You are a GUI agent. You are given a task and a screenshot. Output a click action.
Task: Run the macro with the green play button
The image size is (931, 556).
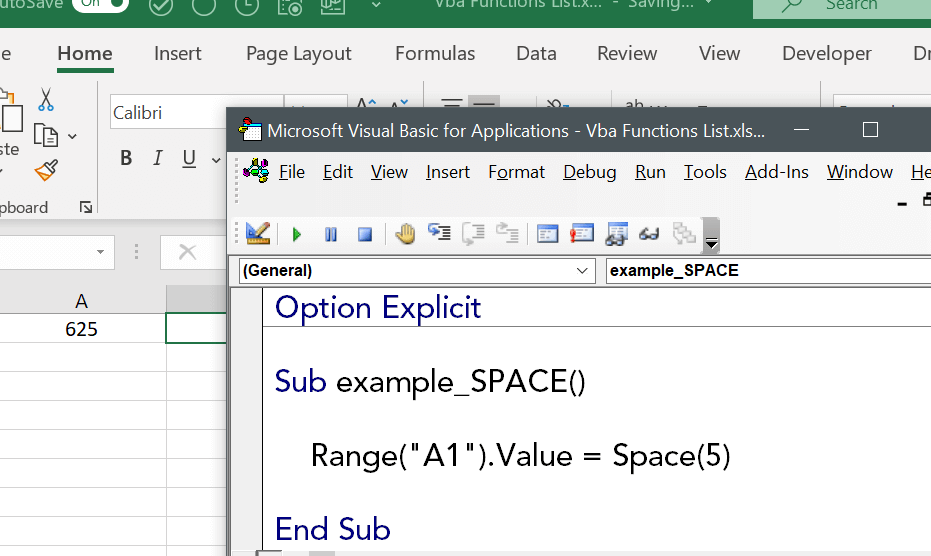pos(296,235)
